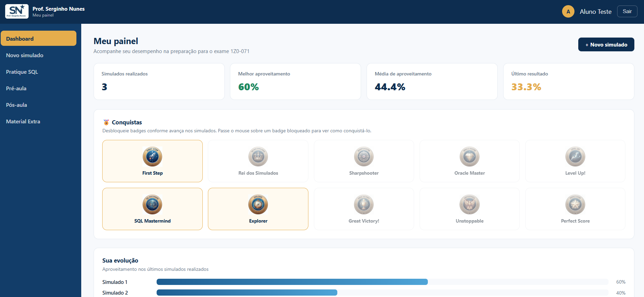Click the Explorer badge icon
This screenshot has height=297, width=644.
pyautogui.click(x=258, y=205)
